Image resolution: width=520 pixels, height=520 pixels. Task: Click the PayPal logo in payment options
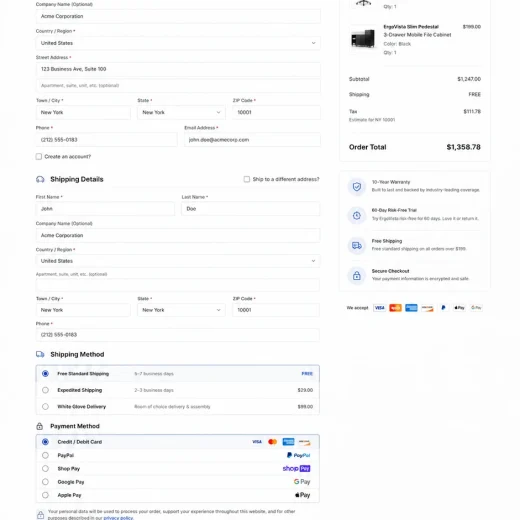(x=298, y=455)
